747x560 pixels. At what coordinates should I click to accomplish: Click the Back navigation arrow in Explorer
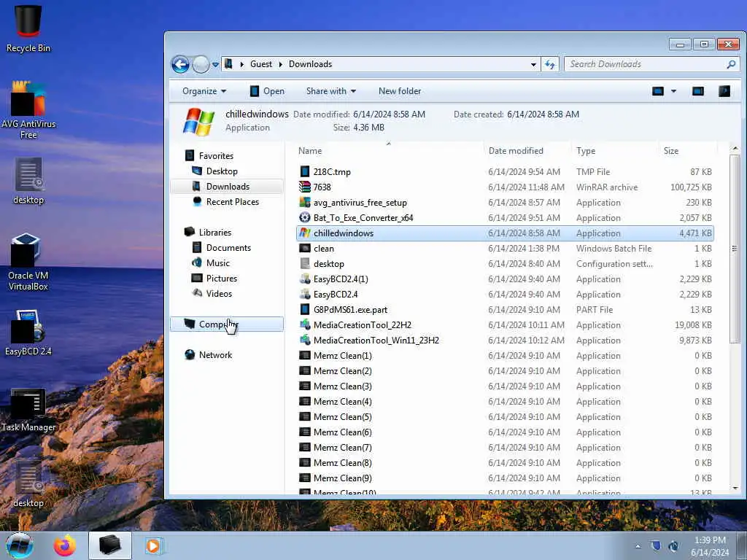pyautogui.click(x=181, y=64)
